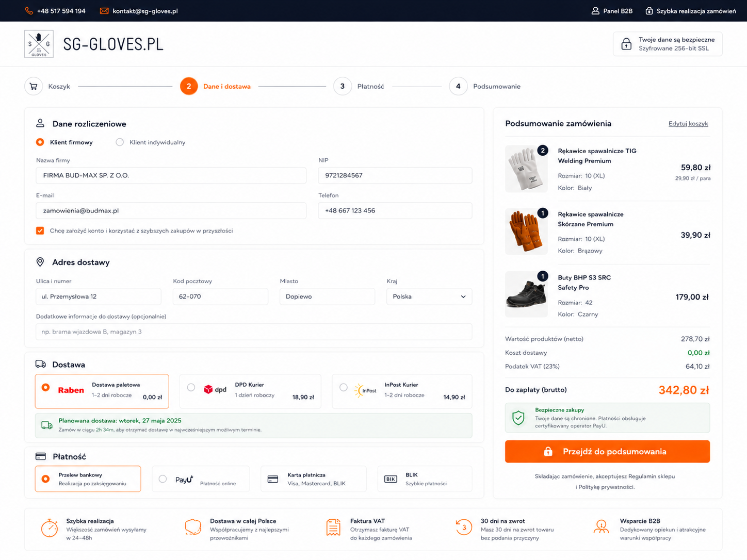The height and width of the screenshot is (560, 747).
Task: Click the user icon beside Panel B2B
Action: 595,11
